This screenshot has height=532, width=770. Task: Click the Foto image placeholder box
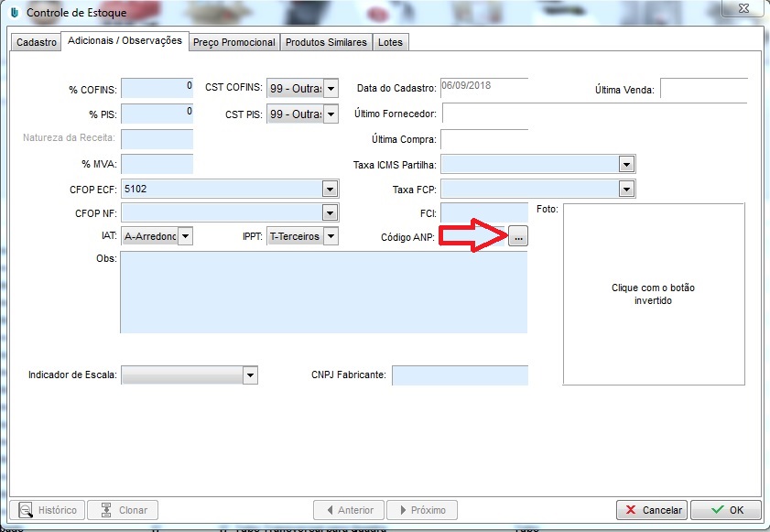tap(654, 294)
